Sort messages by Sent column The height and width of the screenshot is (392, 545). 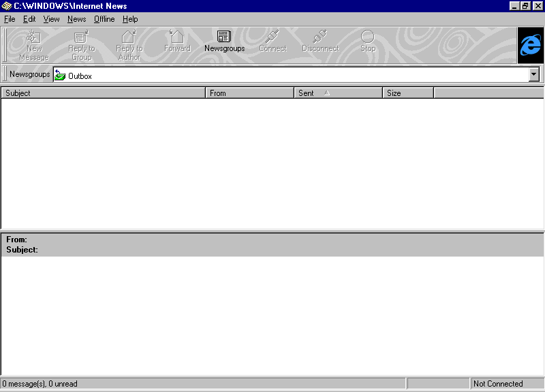338,93
